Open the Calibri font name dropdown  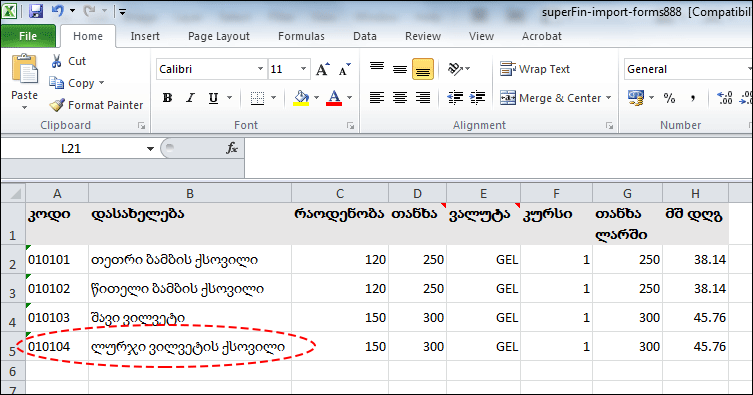point(260,69)
